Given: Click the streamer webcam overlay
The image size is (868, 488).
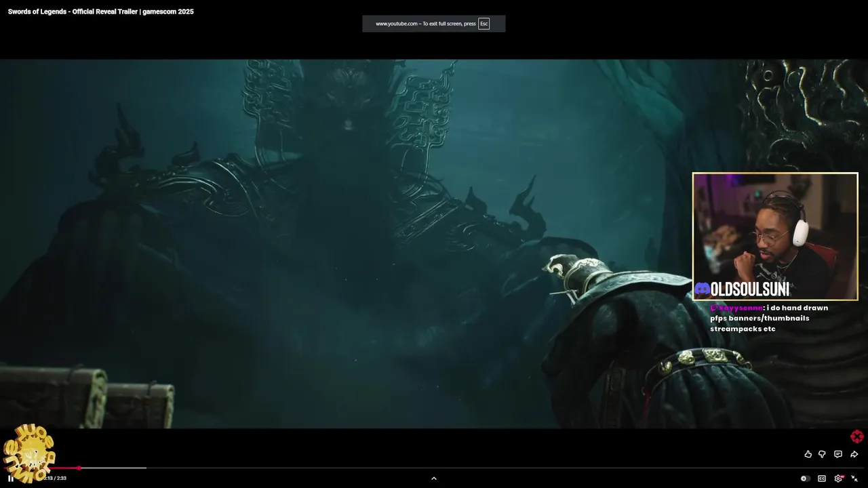Looking at the screenshot, I should pyautogui.click(x=775, y=237).
